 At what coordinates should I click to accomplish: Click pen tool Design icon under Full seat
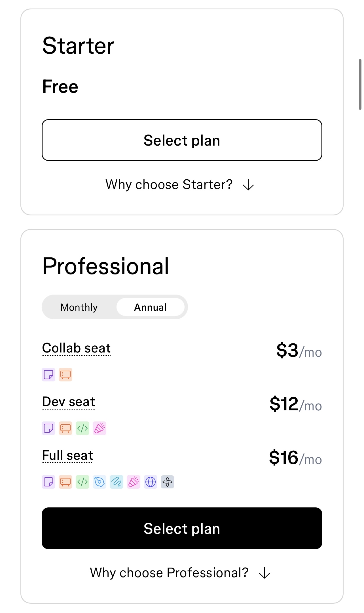point(100,482)
